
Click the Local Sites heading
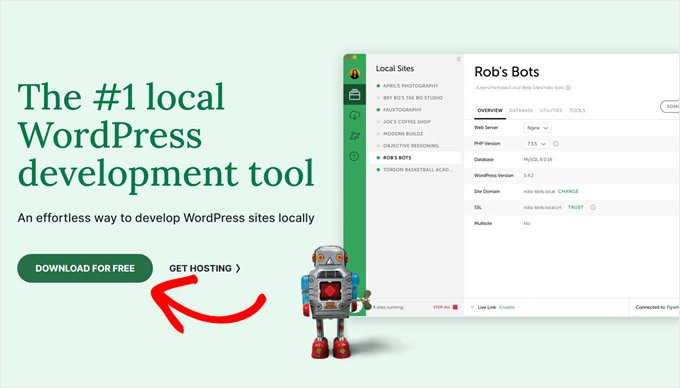coord(395,68)
